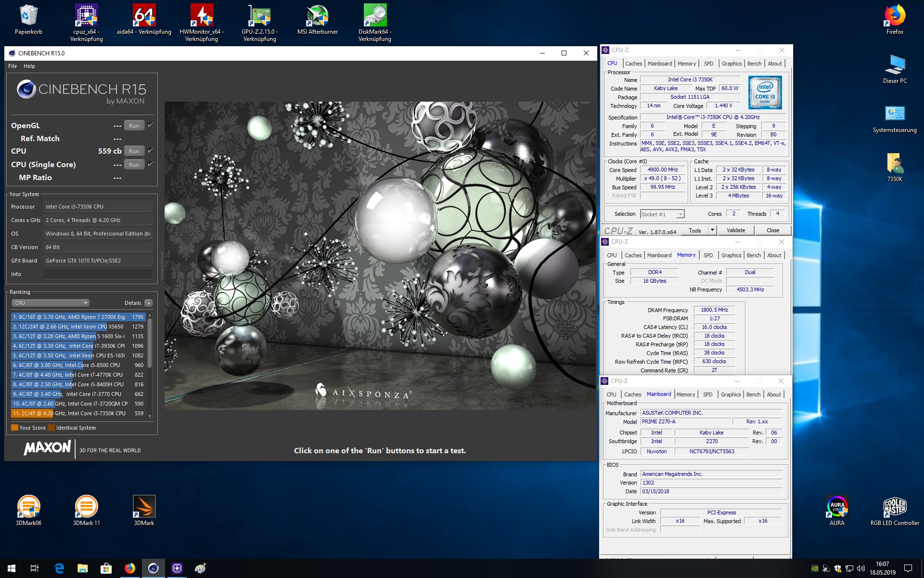This screenshot has width=924, height=578.
Task: Click the Validate button in CPU-Z
Action: [x=735, y=230]
